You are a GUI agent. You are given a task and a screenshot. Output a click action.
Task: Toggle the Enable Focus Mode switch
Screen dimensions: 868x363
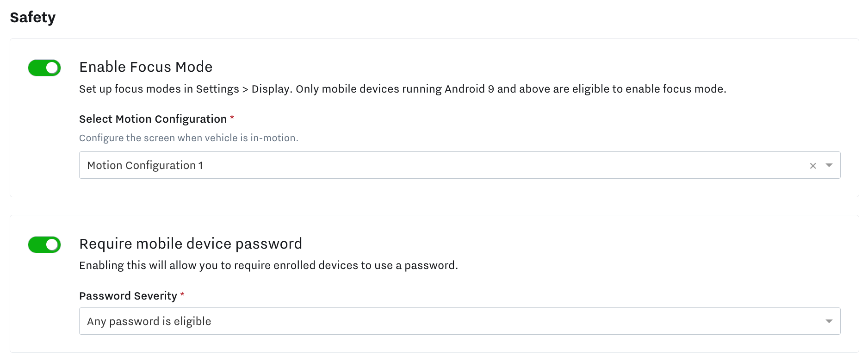pyautogui.click(x=44, y=68)
